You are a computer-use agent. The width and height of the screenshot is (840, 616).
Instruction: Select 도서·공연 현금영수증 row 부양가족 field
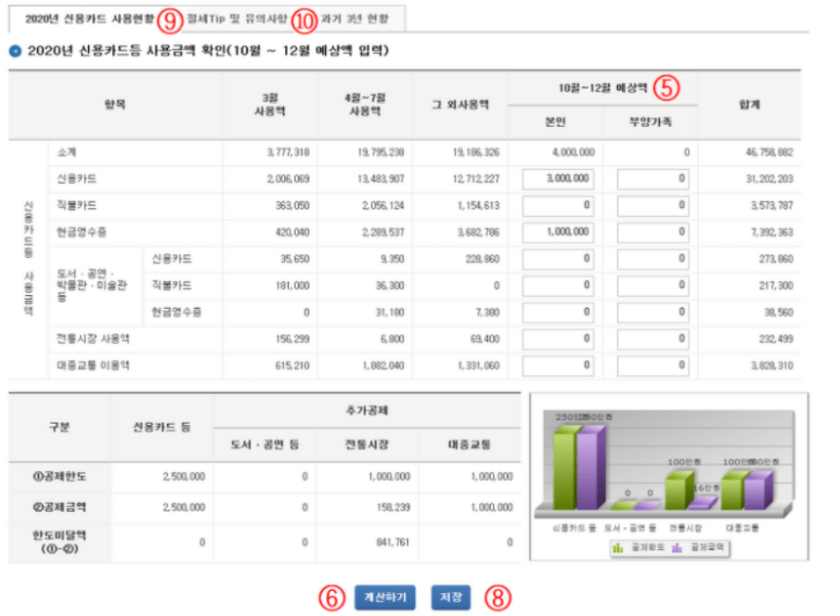[653, 313]
